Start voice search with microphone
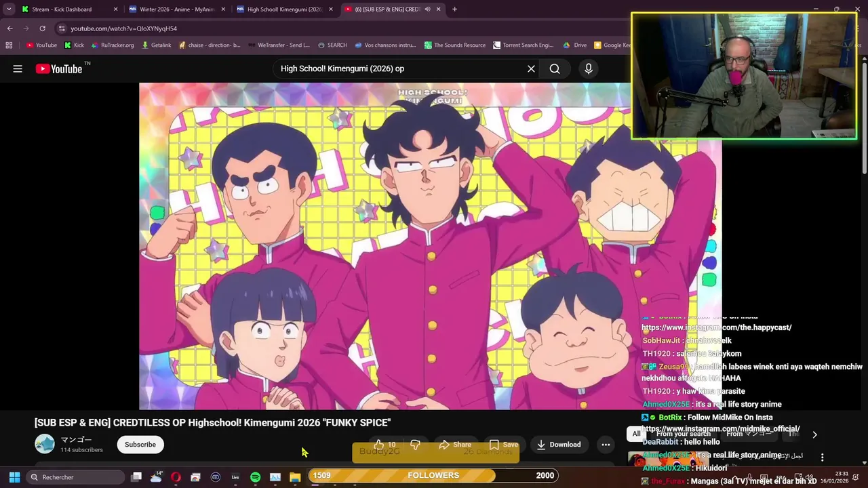Viewport: 868px width, 488px height. [589, 68]
